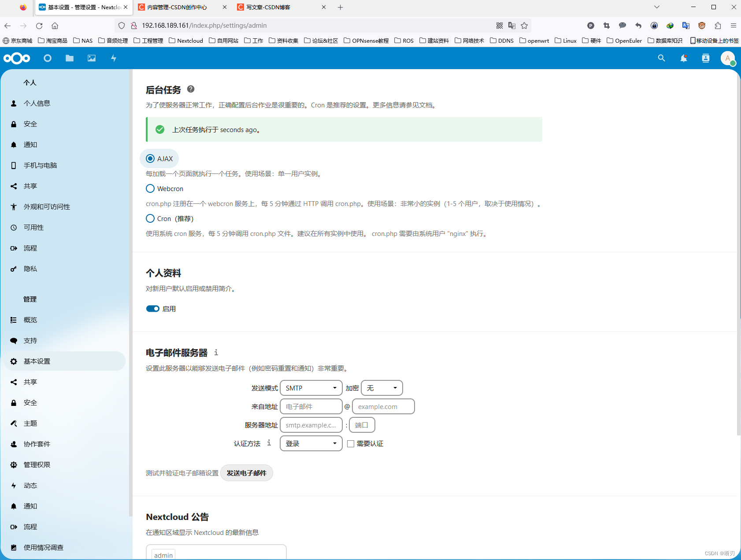Click the 发送电子邮件 button
Image resolution: width=741 pixels, height=560 pixels.
tap(247, 473)
